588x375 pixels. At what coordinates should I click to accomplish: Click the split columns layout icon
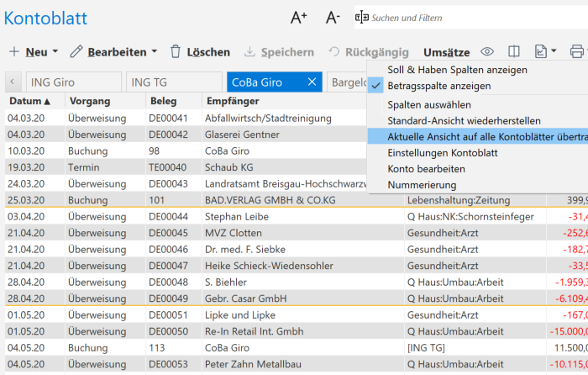click(514, 52)
